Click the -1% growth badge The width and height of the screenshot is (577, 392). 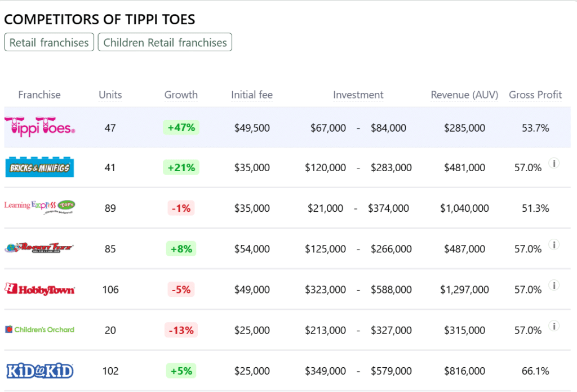(x=181, y=208)
